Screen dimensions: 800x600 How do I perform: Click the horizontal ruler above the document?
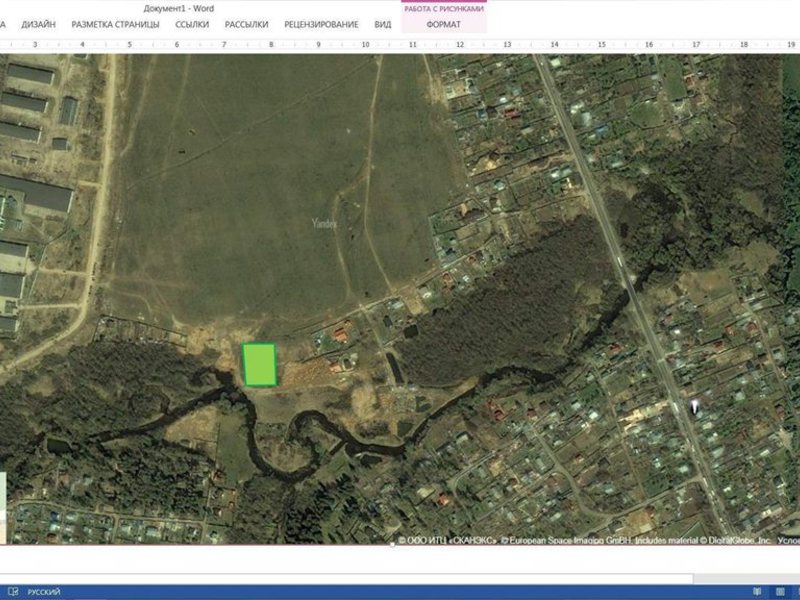point(400,44)
